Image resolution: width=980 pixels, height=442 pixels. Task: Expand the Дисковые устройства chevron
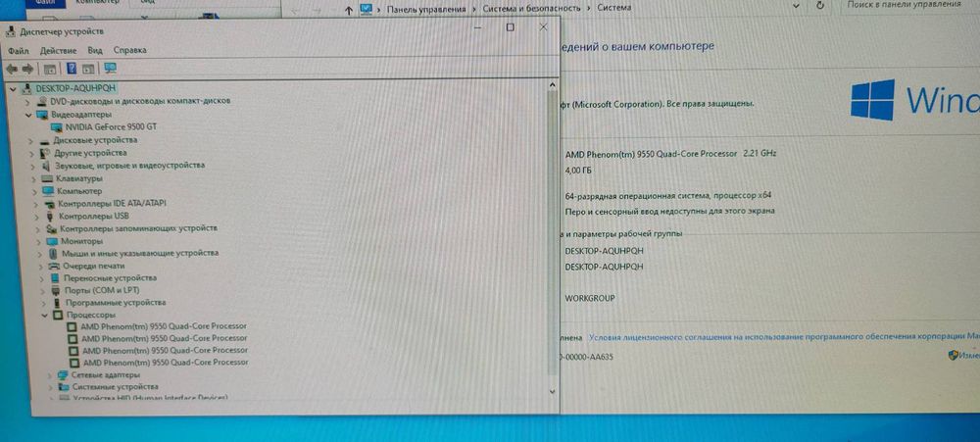(30, 141)
